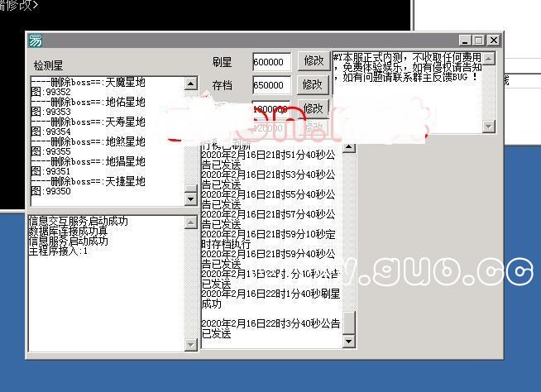Minimize the server tool window

(x=465, y=40)
